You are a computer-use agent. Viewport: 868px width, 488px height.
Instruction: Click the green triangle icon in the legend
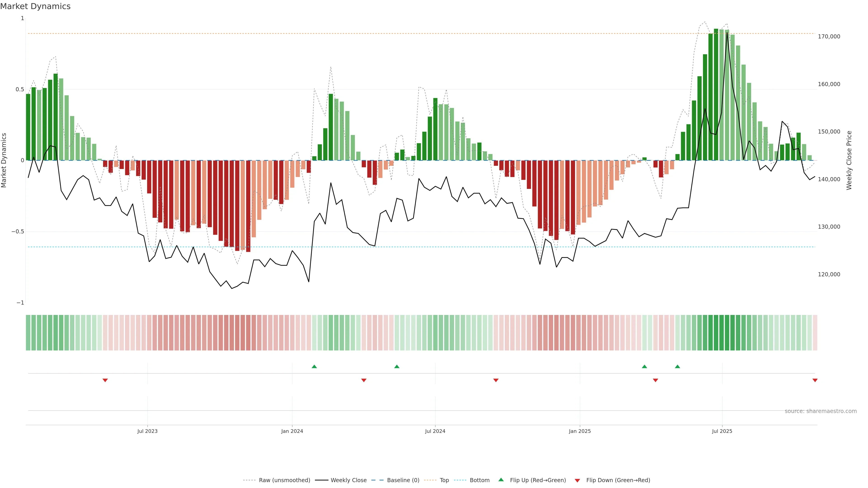[x=501, y=480]
